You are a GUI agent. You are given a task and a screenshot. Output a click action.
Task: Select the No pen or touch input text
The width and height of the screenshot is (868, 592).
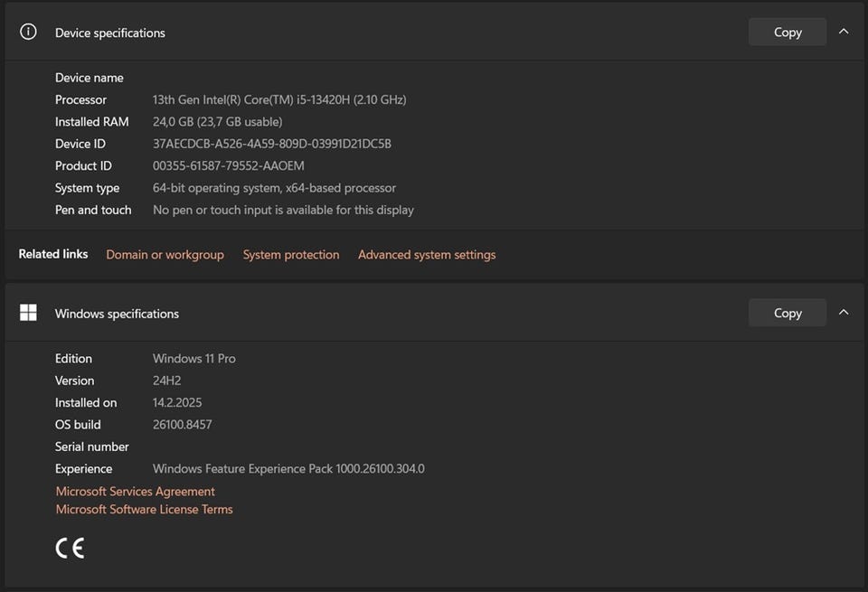283,210
